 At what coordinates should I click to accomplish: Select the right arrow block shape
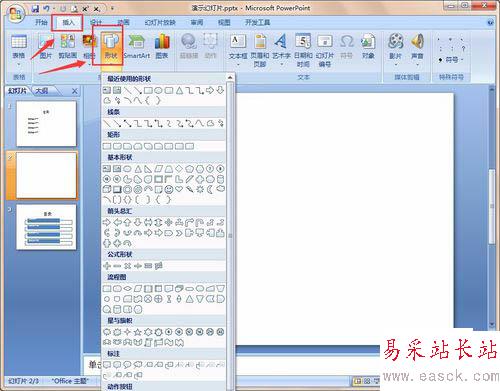tap(107, 222)
